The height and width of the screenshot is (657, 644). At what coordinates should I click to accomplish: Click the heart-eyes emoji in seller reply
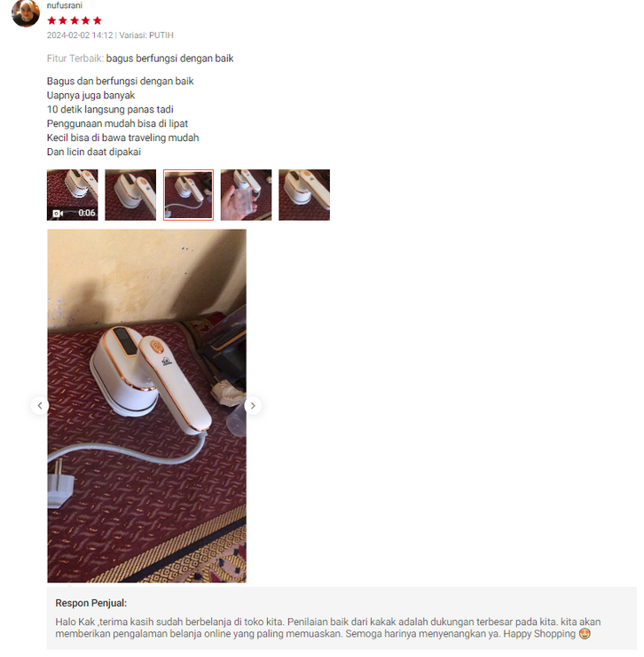coord(585,634)
